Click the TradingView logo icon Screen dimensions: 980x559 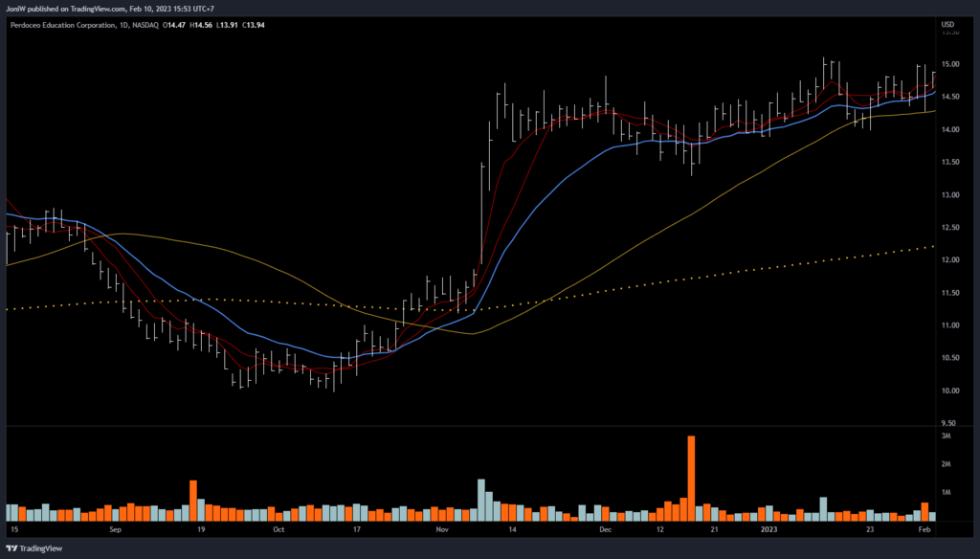(11, 548)
